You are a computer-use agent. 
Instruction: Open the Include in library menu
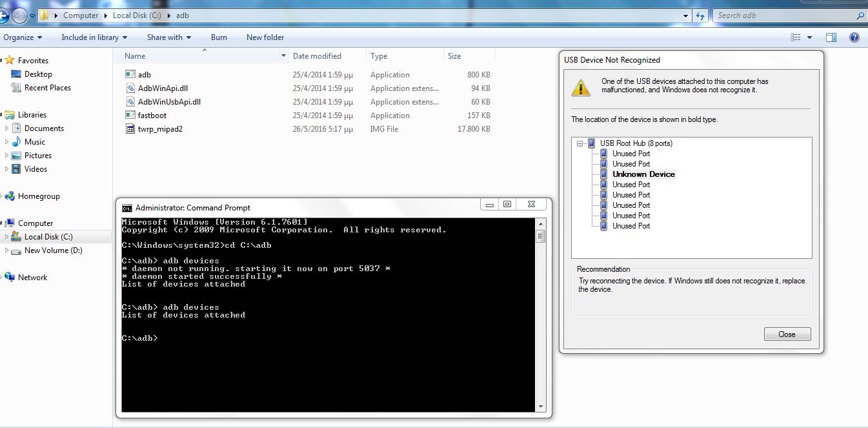(x=94, y=37)
